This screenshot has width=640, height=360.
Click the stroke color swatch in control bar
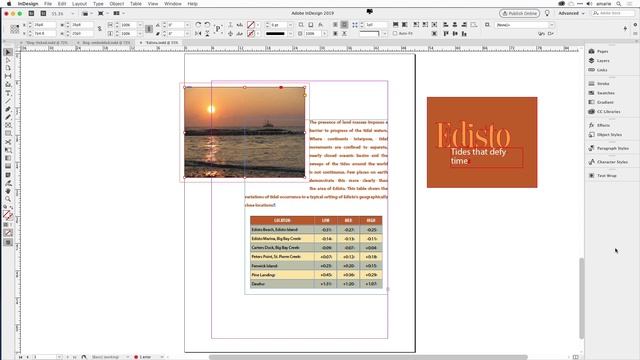tap(251, 33)
